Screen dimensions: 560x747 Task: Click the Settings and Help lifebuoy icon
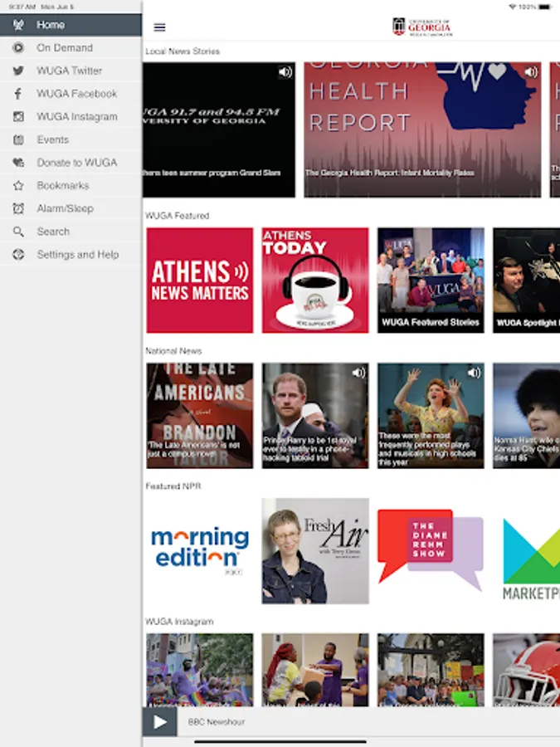click(x=18, y=255)
